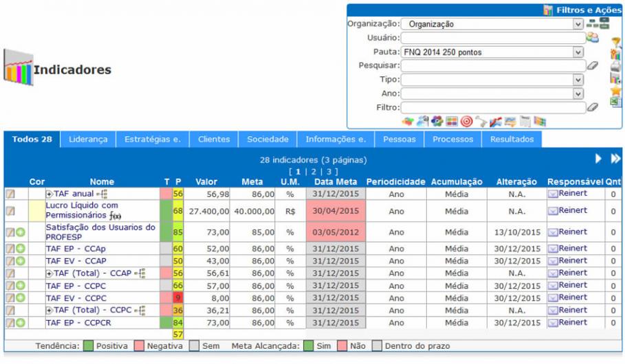
Task: Click the colored tiles grid icon
Action: tap(452, 121)
